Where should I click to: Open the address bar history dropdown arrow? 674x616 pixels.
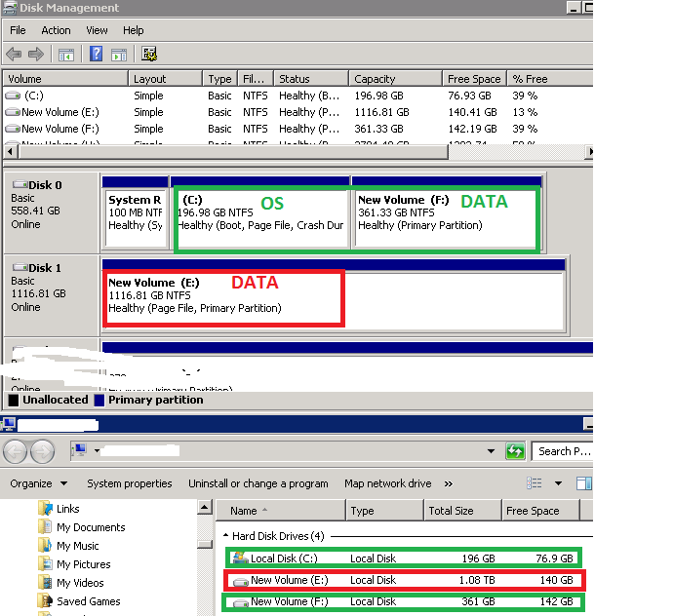click(x=491, y=451)
